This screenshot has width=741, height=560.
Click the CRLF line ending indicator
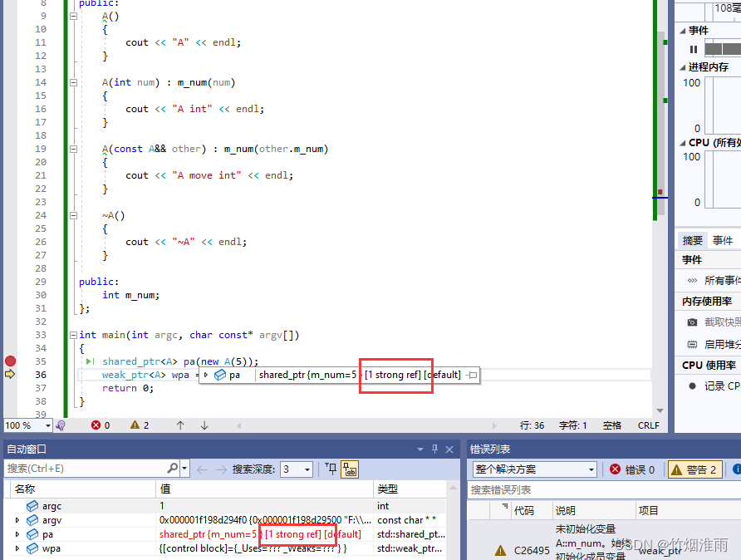click(648, 425)
